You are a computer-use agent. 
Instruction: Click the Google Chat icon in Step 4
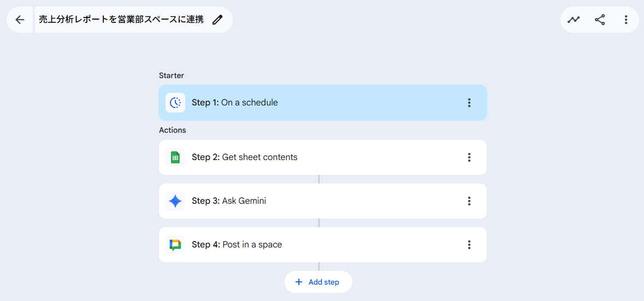[x=175, y=245]
